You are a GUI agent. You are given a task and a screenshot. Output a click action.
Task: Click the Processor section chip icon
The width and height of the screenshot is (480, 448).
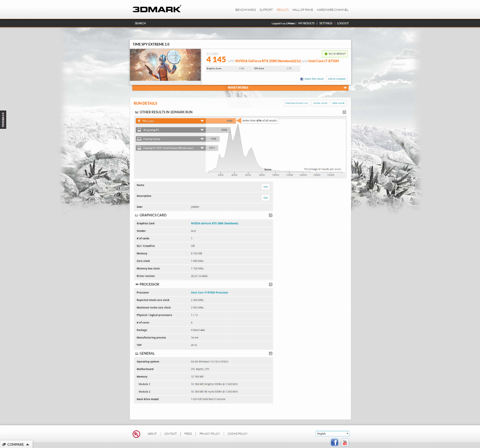pos(137,284)
